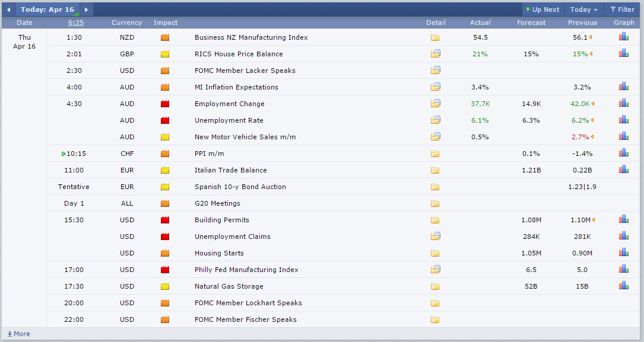Show graph for Building Permits
This screenshot has width=644, height=342.
coord(623,219)
